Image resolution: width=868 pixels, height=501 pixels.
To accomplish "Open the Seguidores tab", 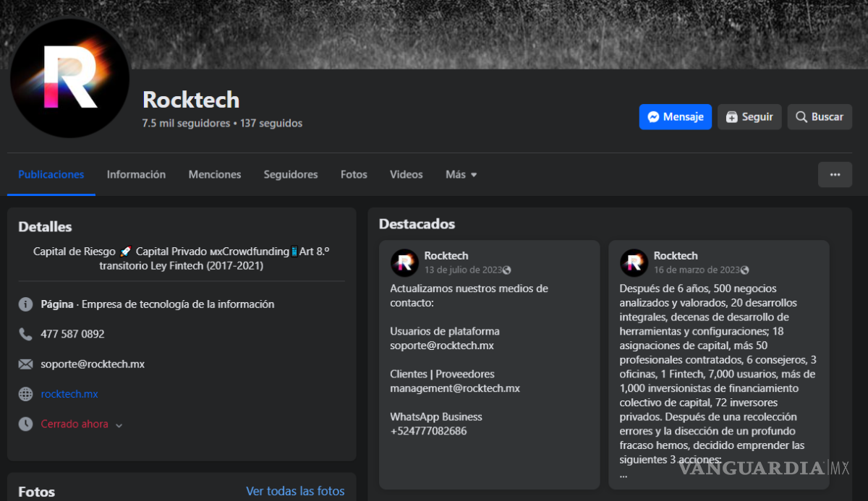I will pos(291,174).
